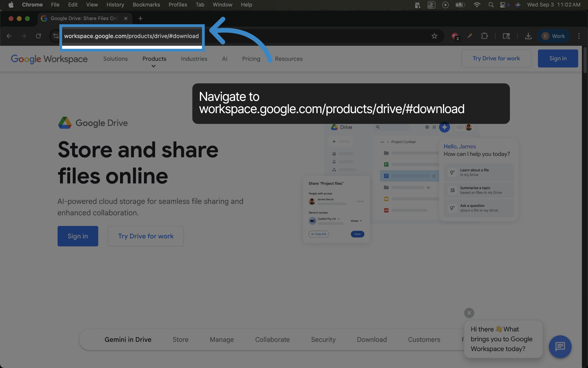Select Summarize a topic suggestion
Viewport: 588px width, 368px height.
[479, 190]
